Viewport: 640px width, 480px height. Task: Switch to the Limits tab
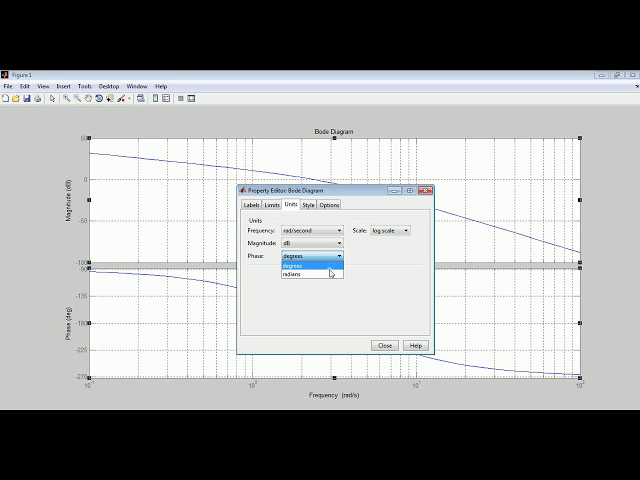coord(271,205)
